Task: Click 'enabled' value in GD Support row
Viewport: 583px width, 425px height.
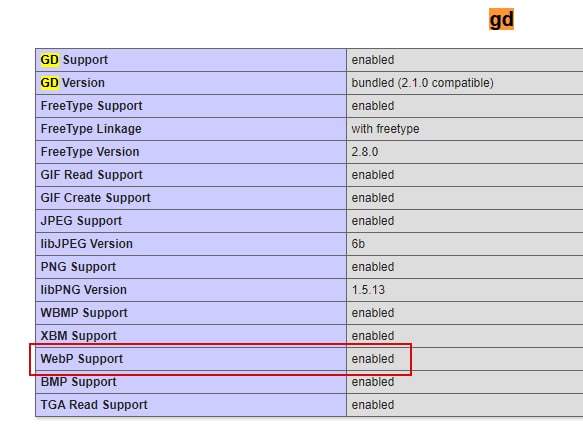Action: [x=373, y=60]
